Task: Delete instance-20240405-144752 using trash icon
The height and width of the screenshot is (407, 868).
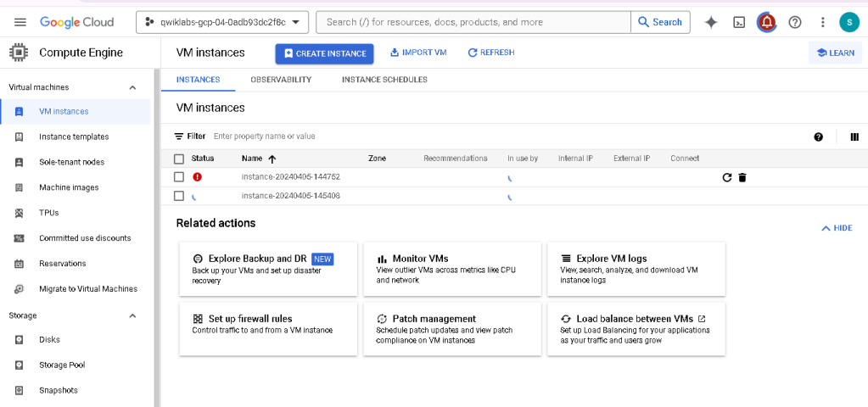Action: [742, 177]
